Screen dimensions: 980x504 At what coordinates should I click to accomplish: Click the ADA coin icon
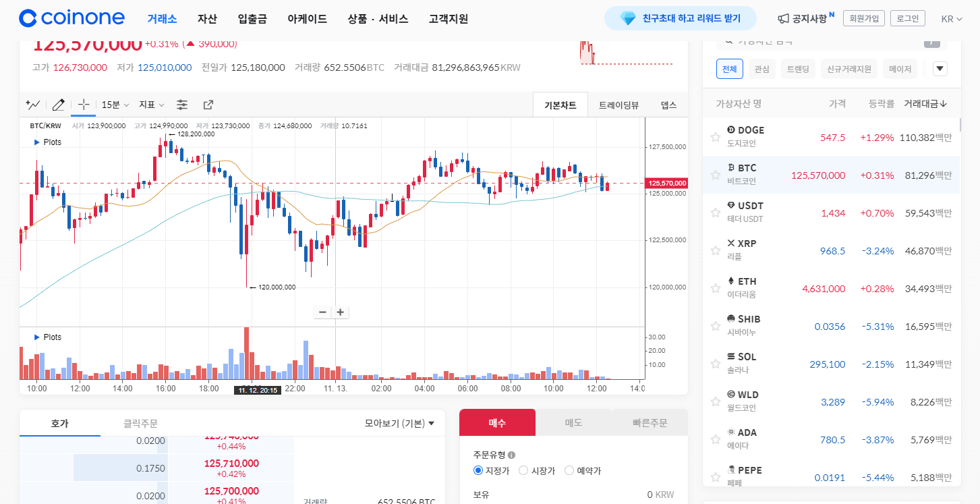[731, 432]
